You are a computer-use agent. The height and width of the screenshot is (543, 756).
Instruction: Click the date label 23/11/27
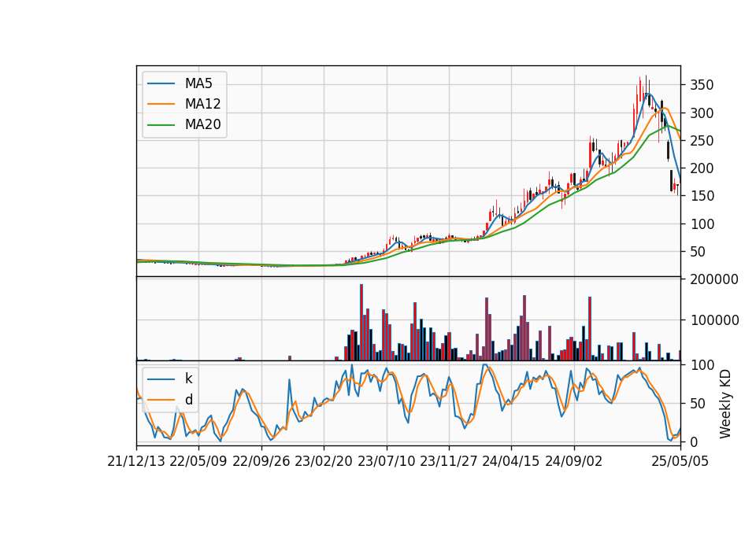pos(449,462)
